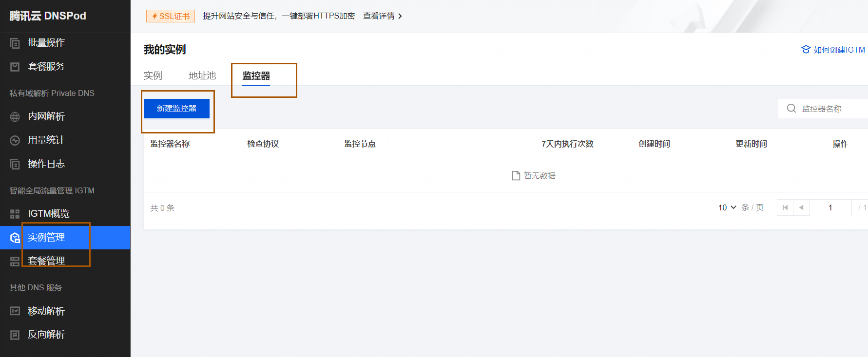Click the 监控节点 column header
The width and height of the screenshot is (868, 357).
[x=360, y=144]
